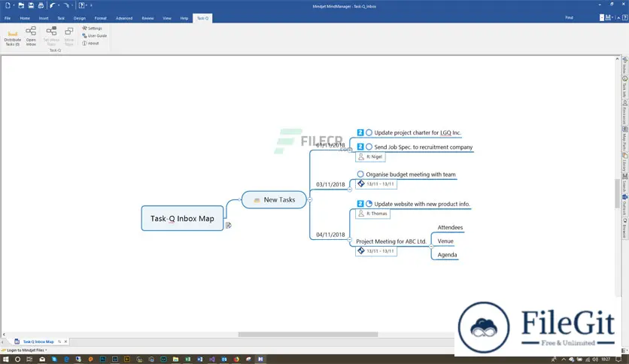
Task: Switch to the Insert ribbon tab
Action: (44, 18)
